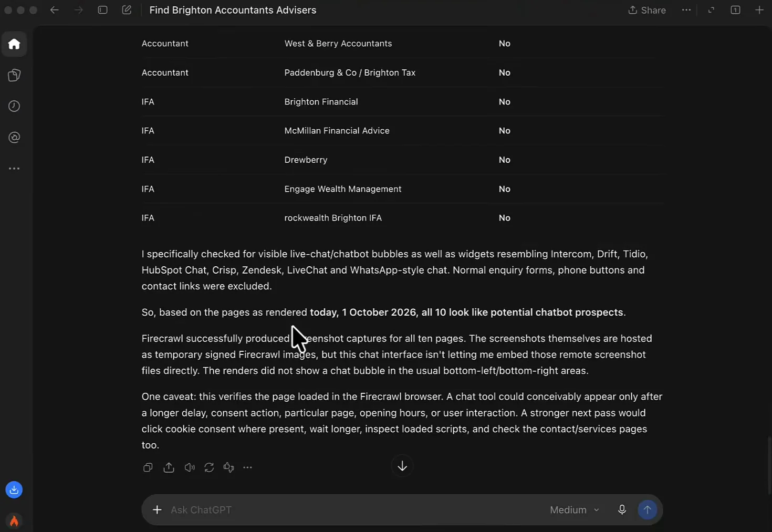Add a new tab with the plus icon

click(759, 10)
